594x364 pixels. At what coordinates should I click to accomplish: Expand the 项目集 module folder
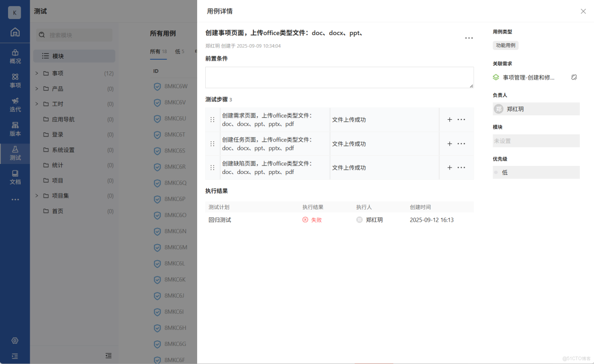pos(36,196)
